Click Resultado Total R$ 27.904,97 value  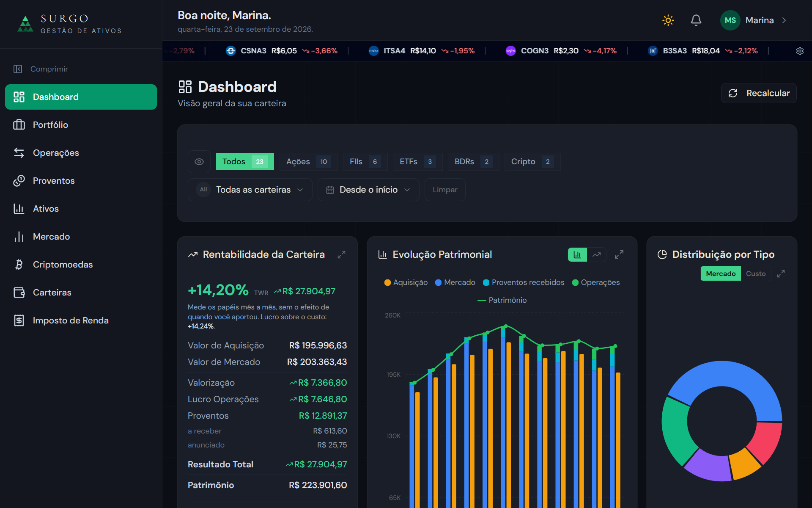coord(317,464)
